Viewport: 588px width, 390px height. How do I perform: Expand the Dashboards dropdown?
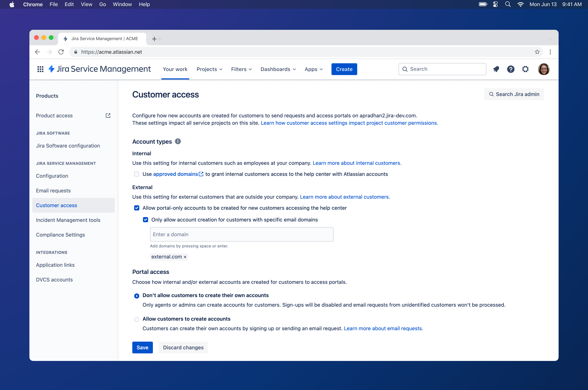(x=278, y=69)
